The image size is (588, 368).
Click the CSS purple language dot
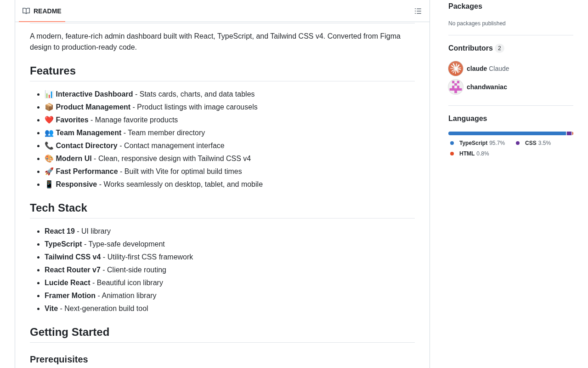[x=518, y=143]
